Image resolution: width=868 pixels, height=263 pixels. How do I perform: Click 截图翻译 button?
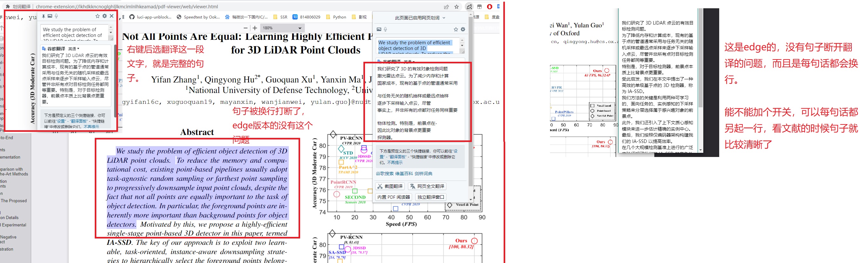click(x=390, y=186)
